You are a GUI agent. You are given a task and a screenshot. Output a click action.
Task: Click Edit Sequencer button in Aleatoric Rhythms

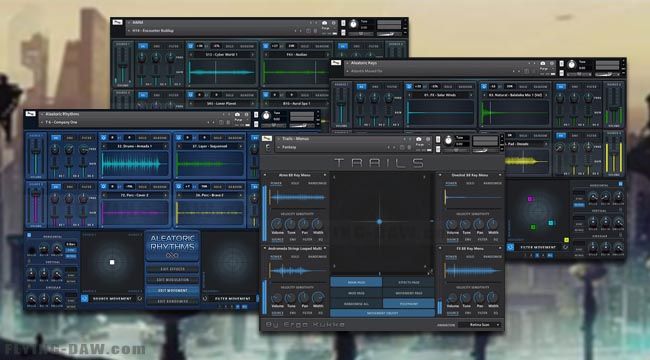(172, 302)
